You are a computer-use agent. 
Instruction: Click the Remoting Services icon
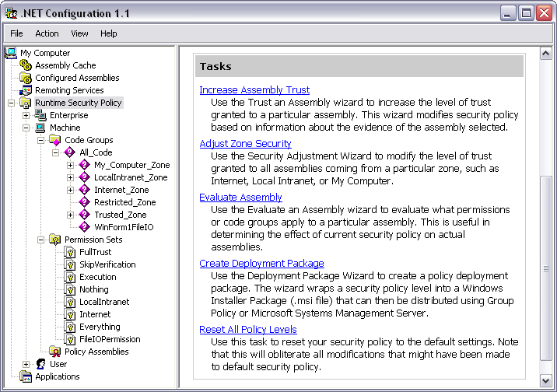pyautogui.click(x=26, y=90)
